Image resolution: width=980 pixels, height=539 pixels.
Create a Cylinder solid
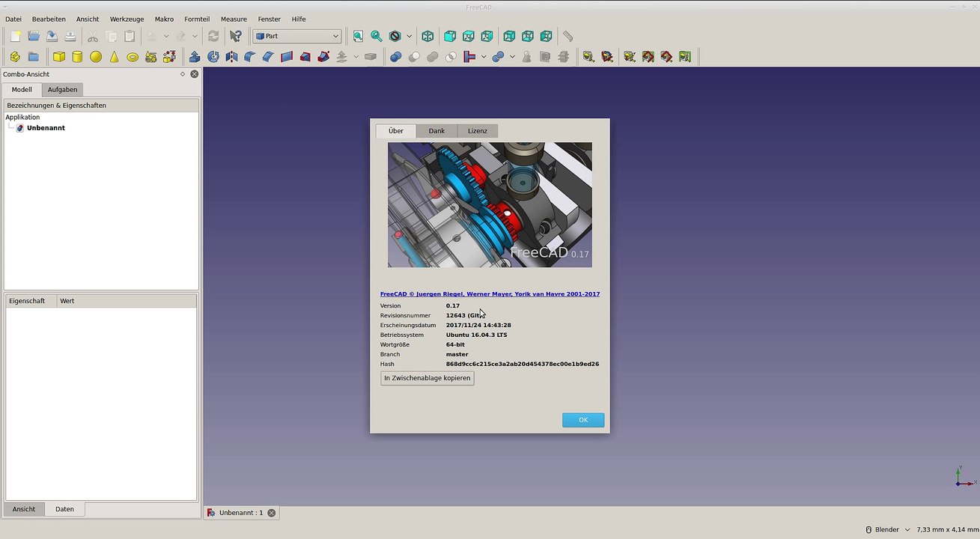(77, 57)
